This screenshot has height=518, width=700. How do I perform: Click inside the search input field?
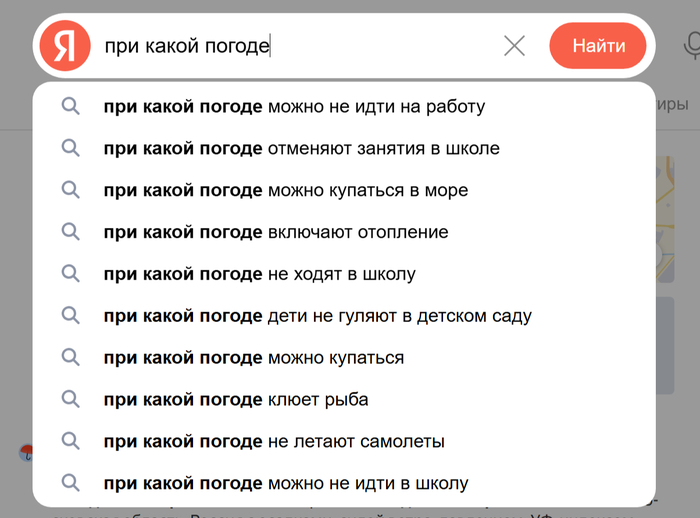pyautogui.click(x=380, y=46)
